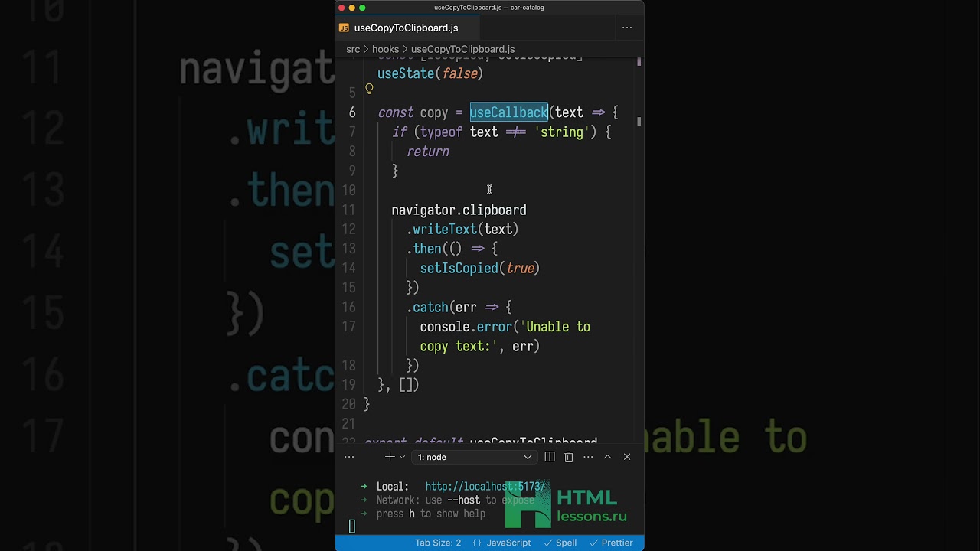The width and height of the screenshot is (980, 551).
Task: Click 'hooks' in the breadcrumb
Action: [385, 49]
